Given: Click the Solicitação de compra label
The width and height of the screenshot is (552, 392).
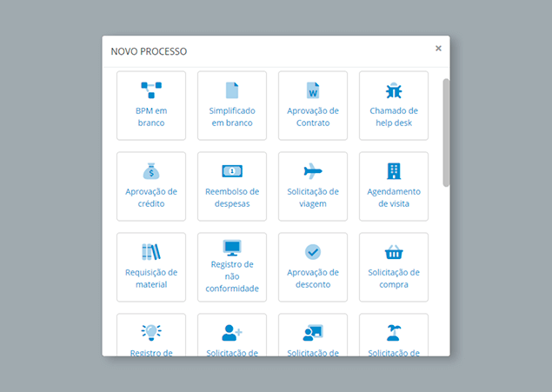Looking at the screenshot, I should click(394, 278).
